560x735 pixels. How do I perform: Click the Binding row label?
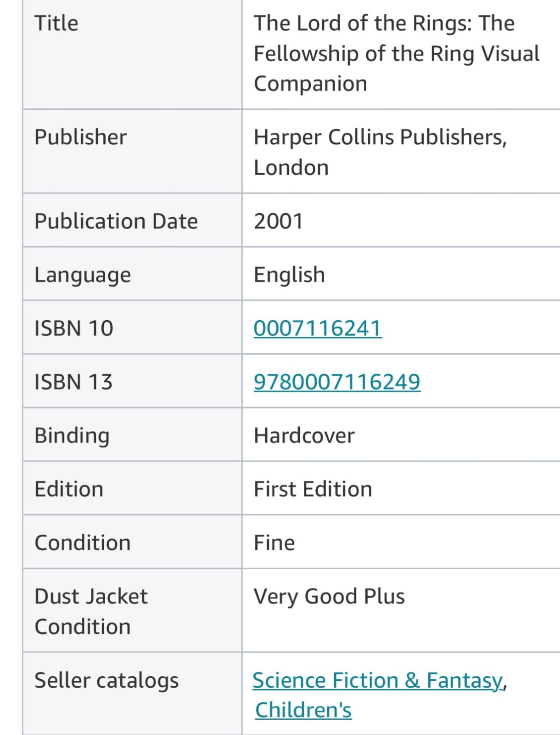click(72, 435)
